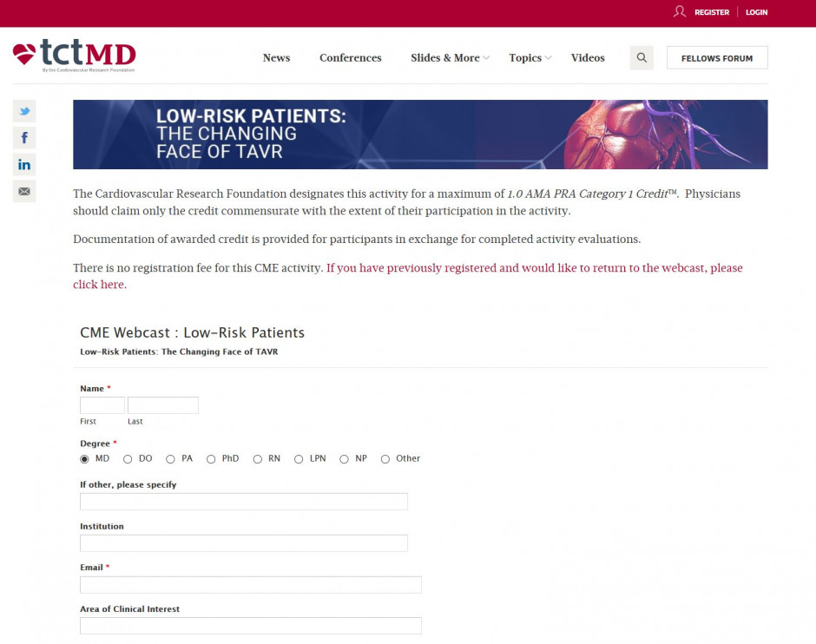Open the search magnifier icon
This screenshot has height=644, width=816.
642,58
